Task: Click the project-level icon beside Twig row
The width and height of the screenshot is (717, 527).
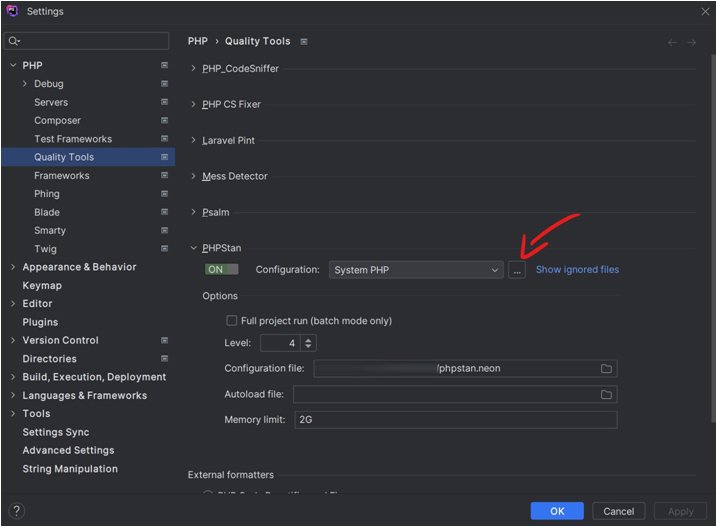Action: point(165,248)
